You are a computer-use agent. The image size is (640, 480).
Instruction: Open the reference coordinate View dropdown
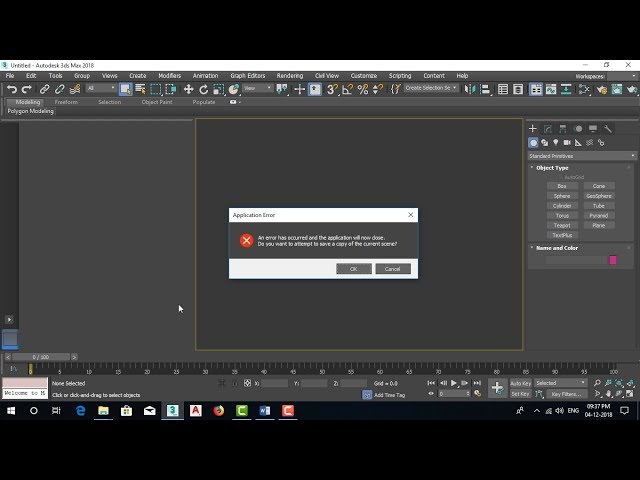[x=258, y=88]
